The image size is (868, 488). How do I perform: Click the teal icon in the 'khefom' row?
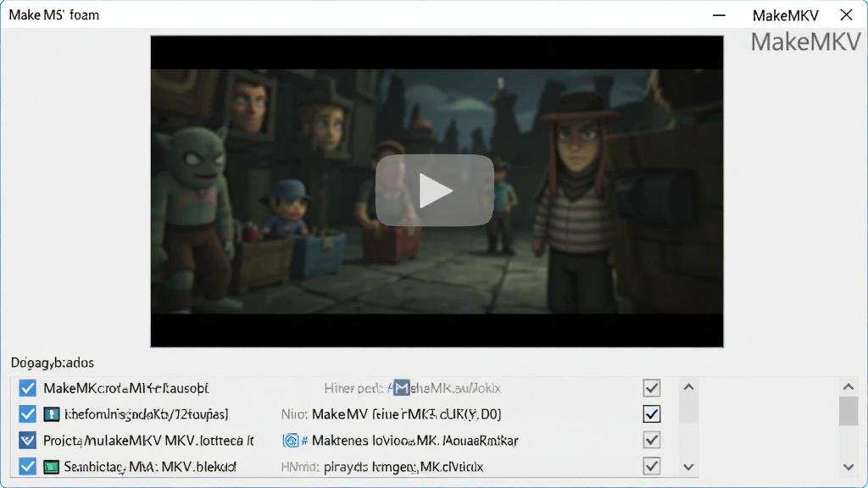pos(52,413)
